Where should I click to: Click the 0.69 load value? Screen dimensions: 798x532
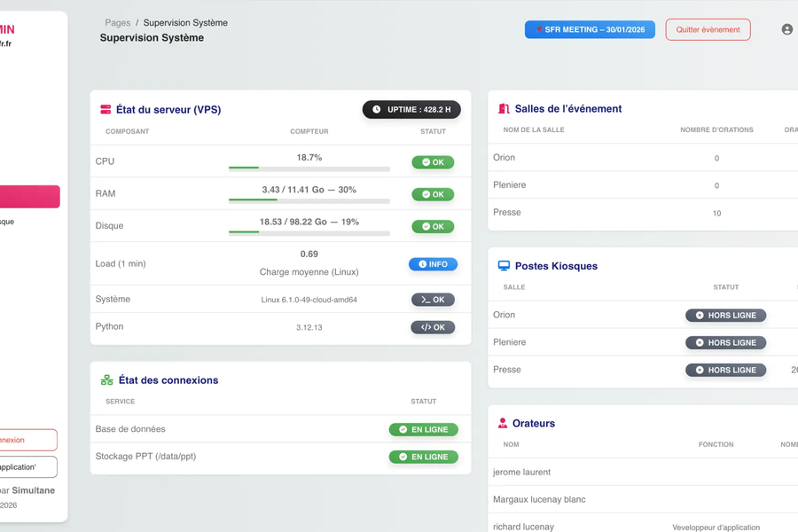(309, 254)
